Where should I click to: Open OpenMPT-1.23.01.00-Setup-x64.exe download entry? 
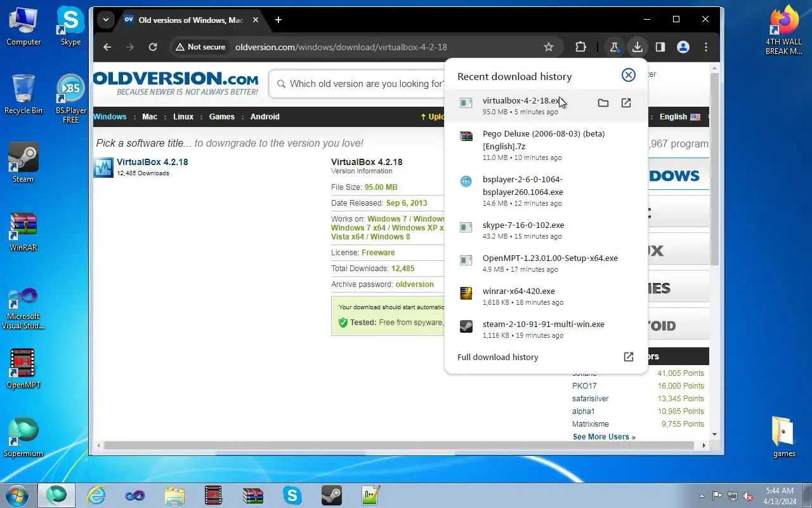546,263
